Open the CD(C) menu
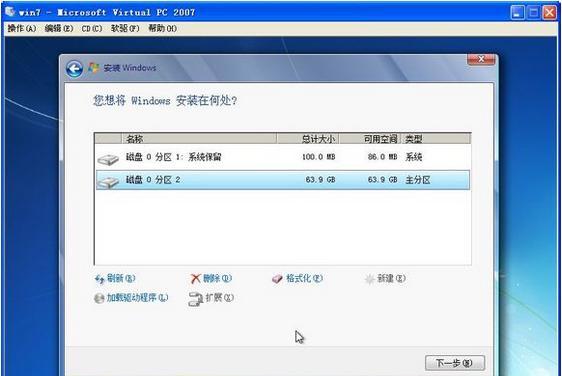The image size is (562, 376). [x=92, y=28]
